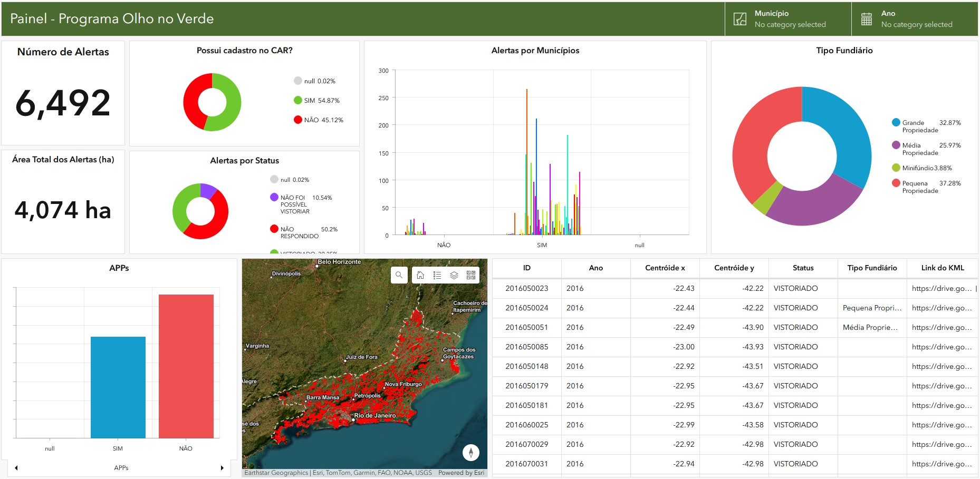
Task: Go to next APPs chart page
Action: coord(222,468)
